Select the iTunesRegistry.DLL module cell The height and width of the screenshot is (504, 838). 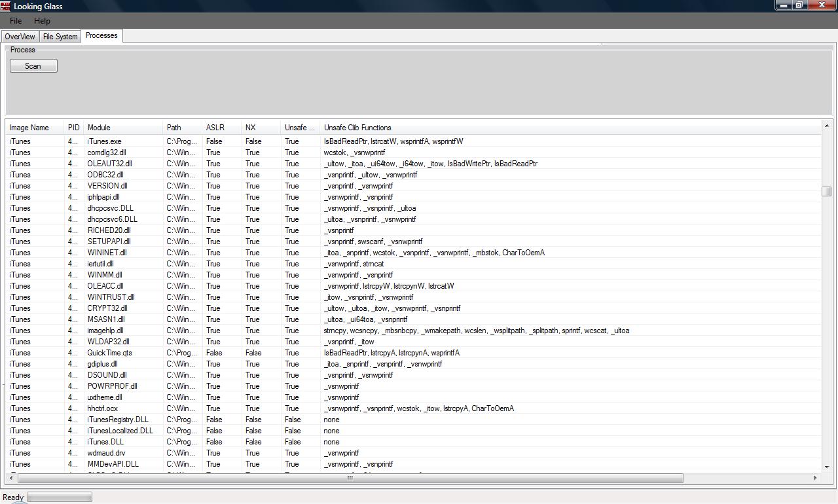pos(123,420)
